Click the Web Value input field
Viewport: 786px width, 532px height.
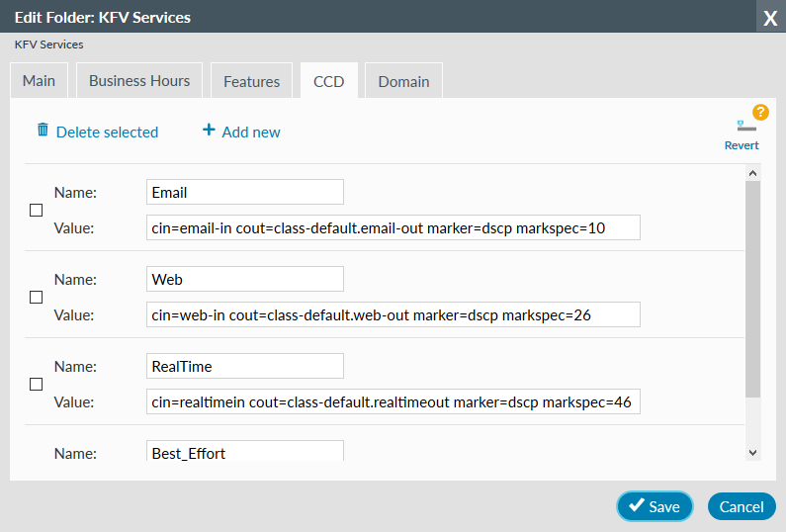coord(393,314)
